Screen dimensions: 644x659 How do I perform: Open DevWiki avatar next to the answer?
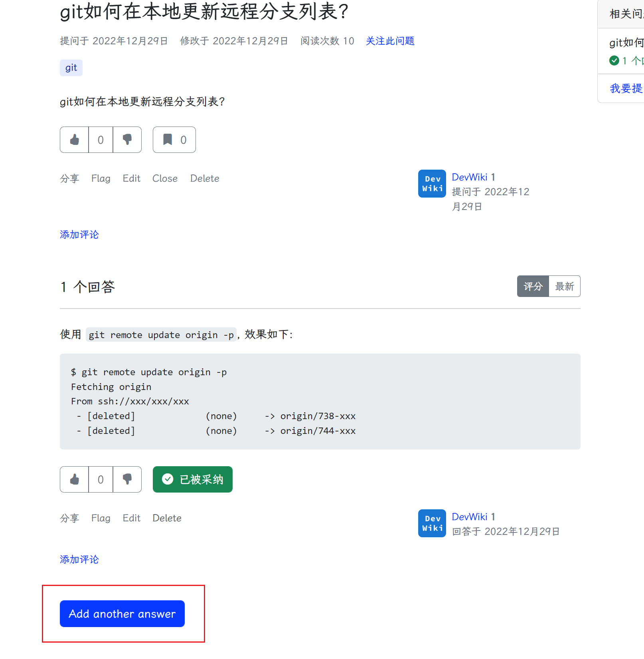(x=432, y=523)
